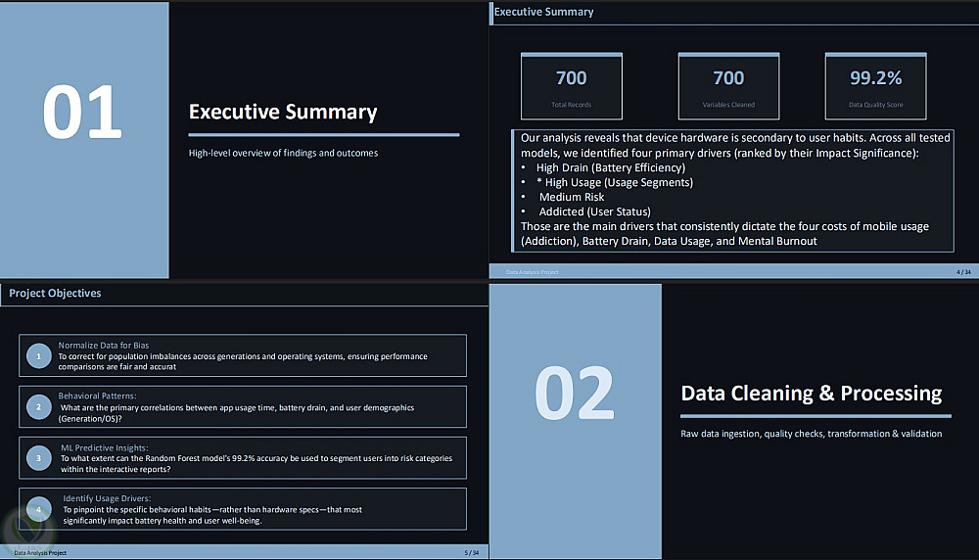Click the number 1 circle for Normalize Data
The height and width of the screenshot is (560, 979).
coord(39,355)
